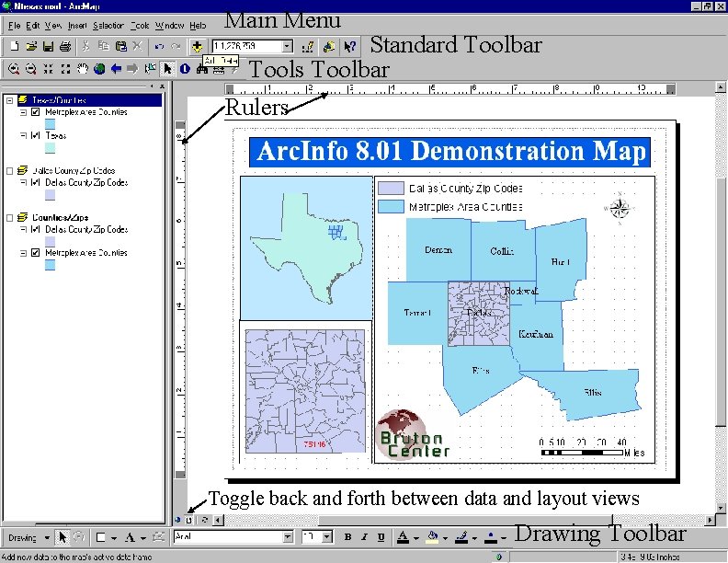
Task: Open the rectangle shape tool dropdown arrow
Action: click(113, 538)
